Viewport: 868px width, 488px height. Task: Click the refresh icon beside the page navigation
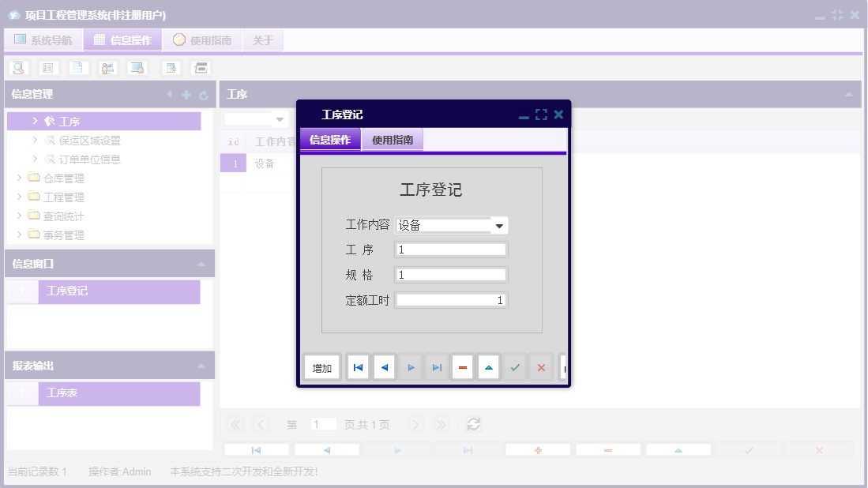pyautogui.click(x=473, y=424)
